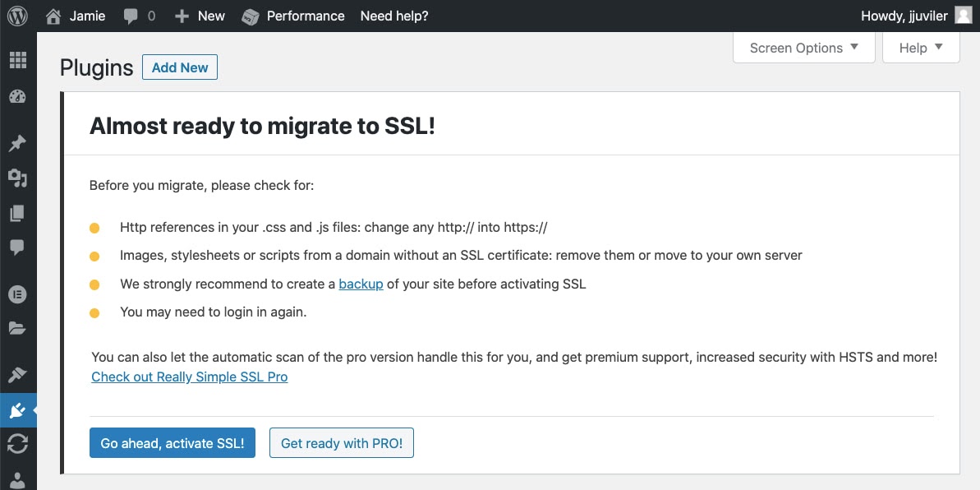Click the circular arrows sidebar icon
Screen dimensions: 980x490
[x=17, y=444]
